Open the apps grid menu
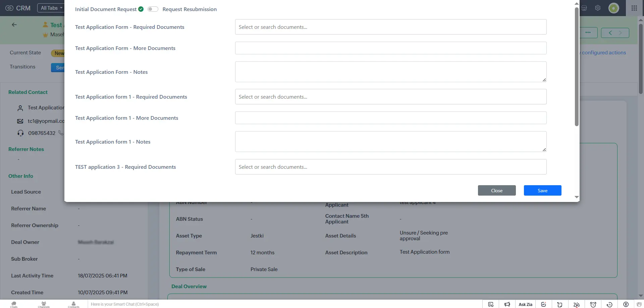Image resolution: width=644 pixels, height=308 pixels. pos(635,8)
